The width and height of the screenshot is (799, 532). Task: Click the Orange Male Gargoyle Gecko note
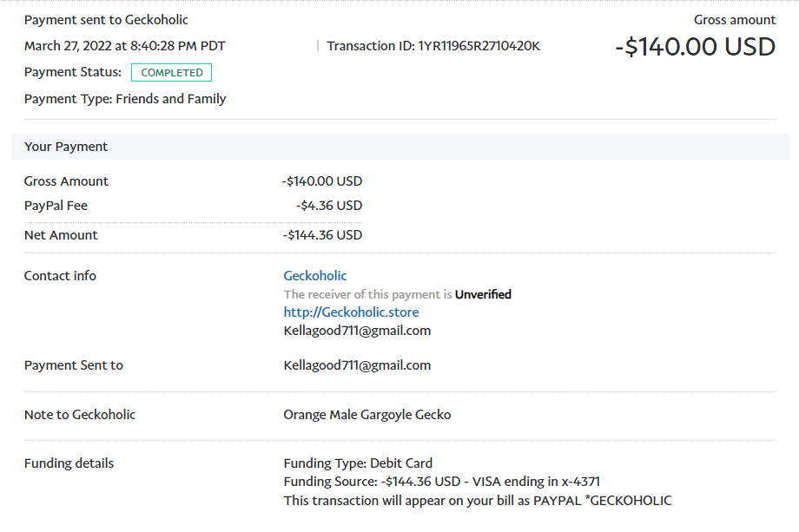366,415
